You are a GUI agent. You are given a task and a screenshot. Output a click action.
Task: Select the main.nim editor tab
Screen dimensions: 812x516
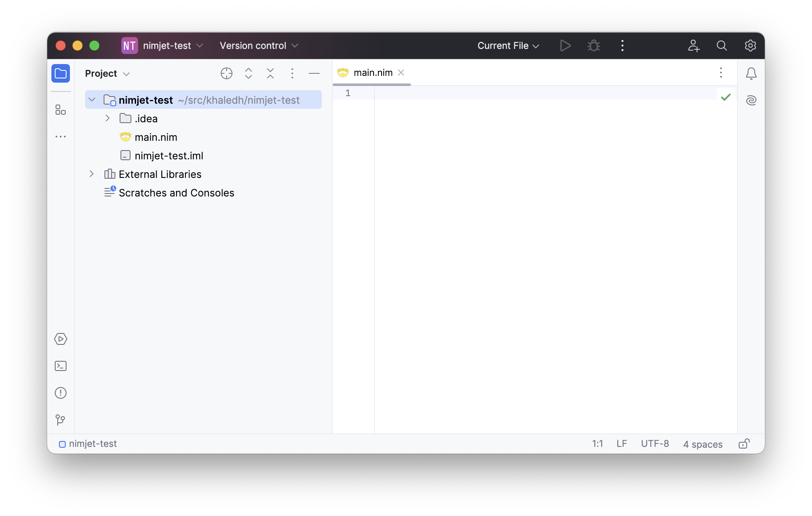pos(373,72)
